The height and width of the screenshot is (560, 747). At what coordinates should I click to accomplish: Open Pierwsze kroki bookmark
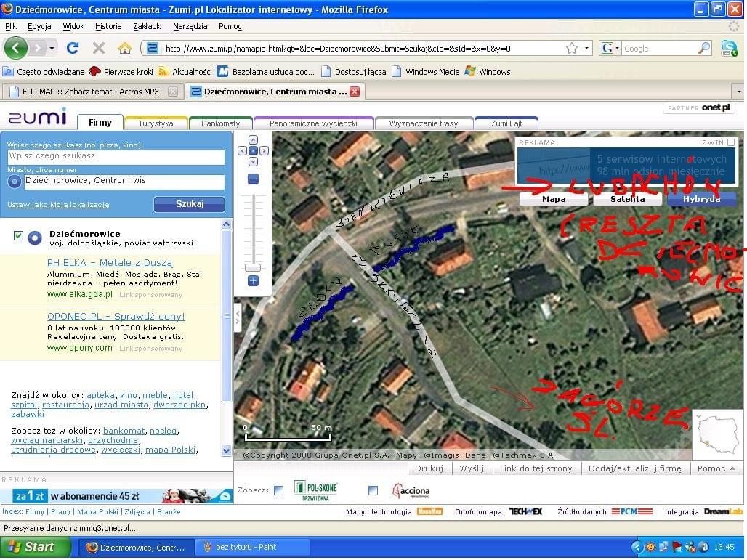(121, 72)
